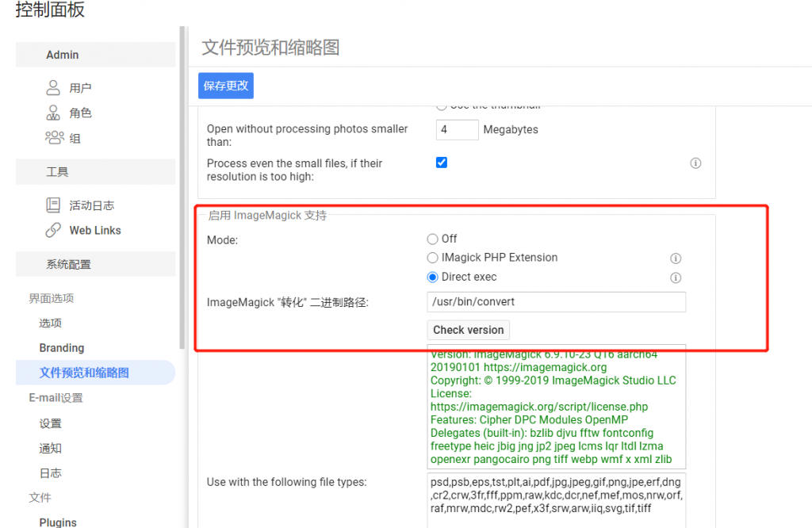
Task: Click the 组 groups icon
Action: (x=54, y=138)
